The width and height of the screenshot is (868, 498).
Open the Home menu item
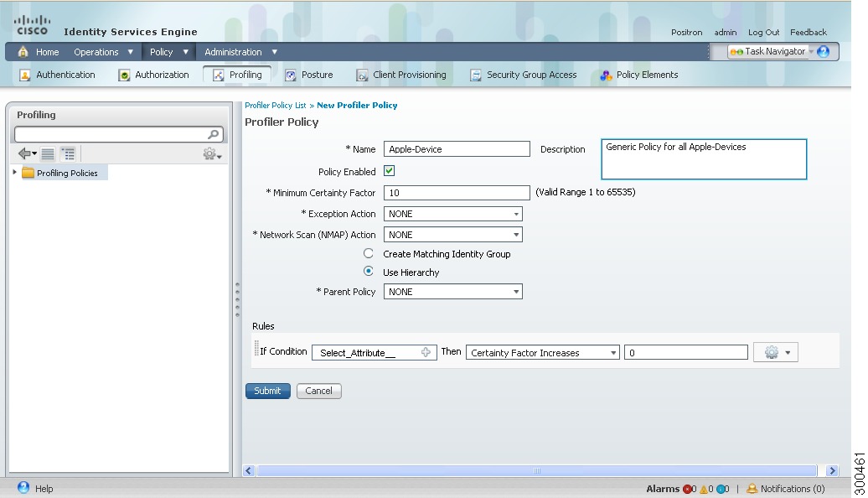tap(47, 52)
